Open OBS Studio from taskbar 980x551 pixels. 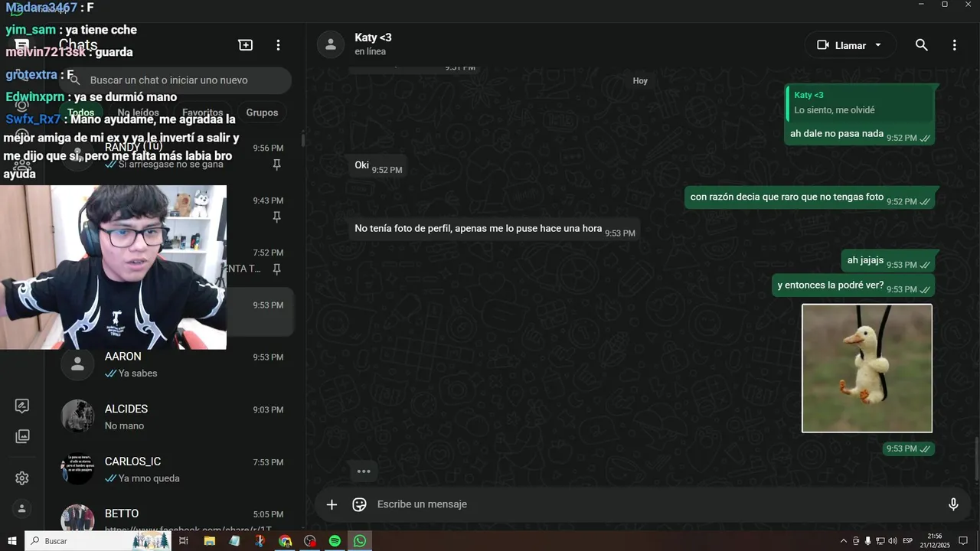point(309,541)
